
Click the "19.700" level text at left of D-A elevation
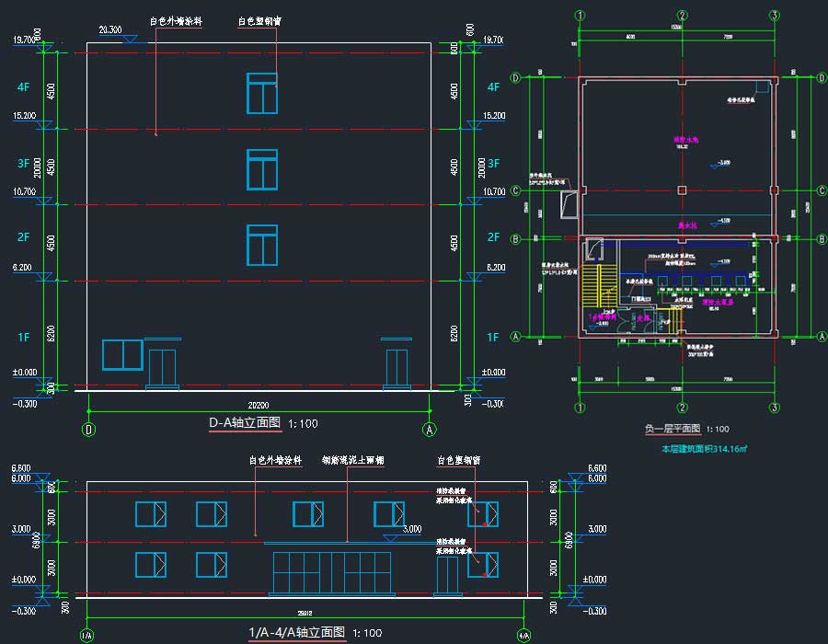(x=24, y=40)
